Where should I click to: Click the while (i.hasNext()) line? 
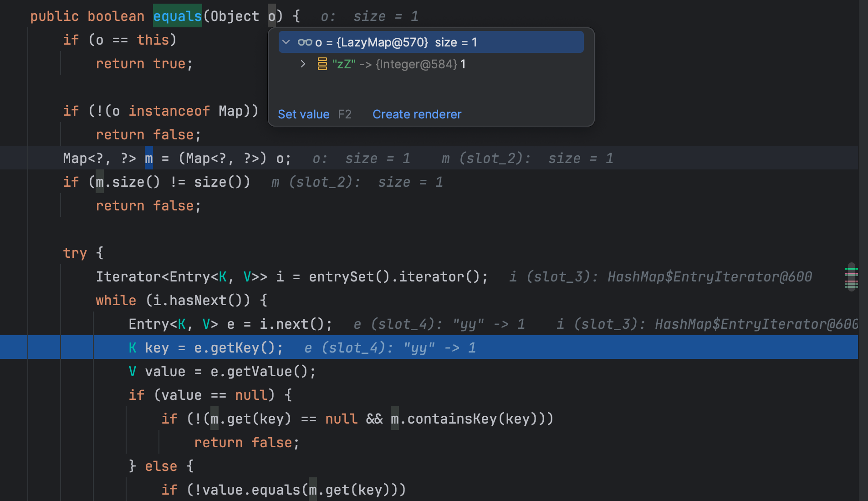(182, 300)
